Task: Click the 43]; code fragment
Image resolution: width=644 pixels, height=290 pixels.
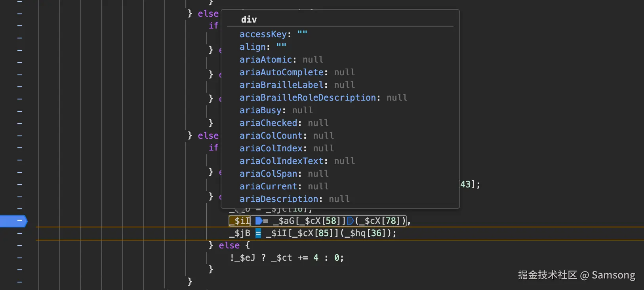Action: pos(470,184)
